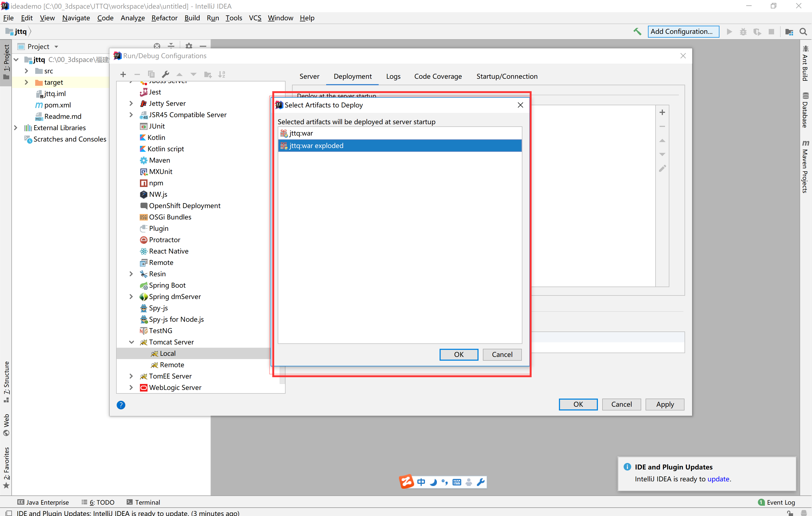Select jttq:war artifact in list
Screen dimensions: 812x516
pyautogui.click(x=301, y=133)
